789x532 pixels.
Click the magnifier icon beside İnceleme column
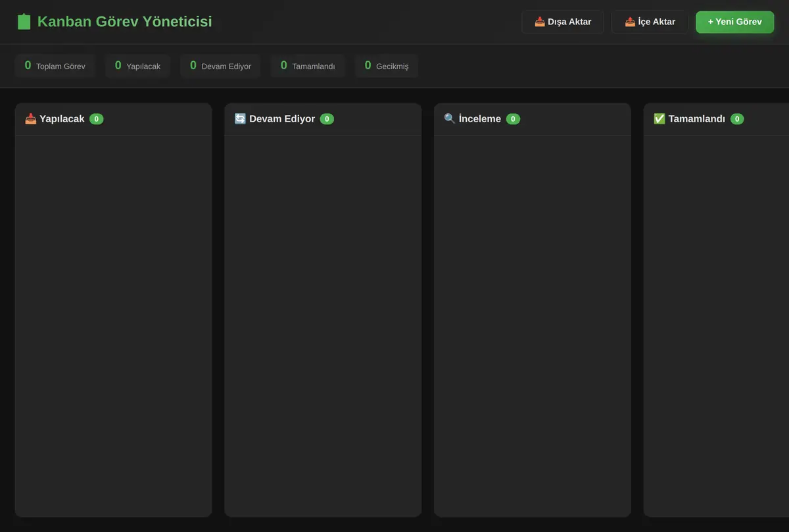pyautogui.click(x=450, y=119)
